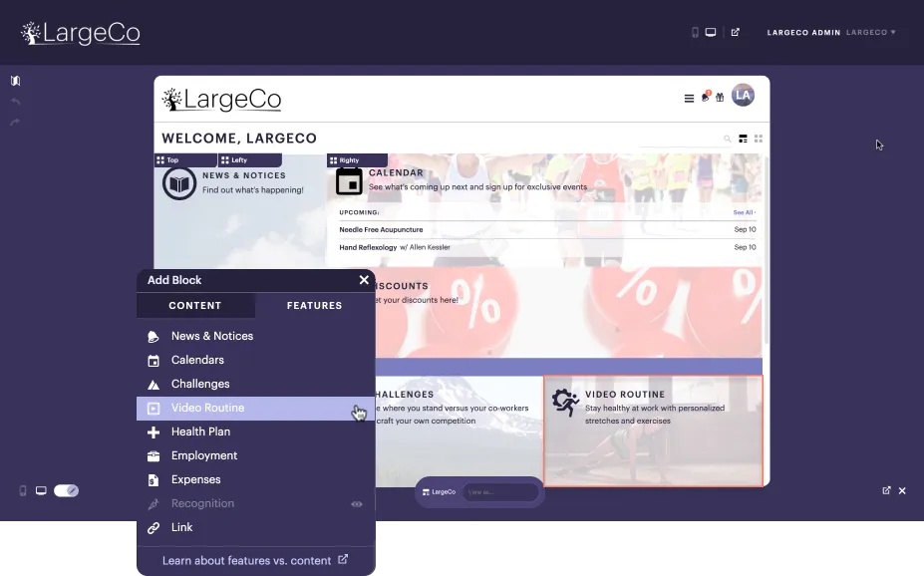
Task: Open the guide map icon in left sidebar
Action: tap(15, 81)
